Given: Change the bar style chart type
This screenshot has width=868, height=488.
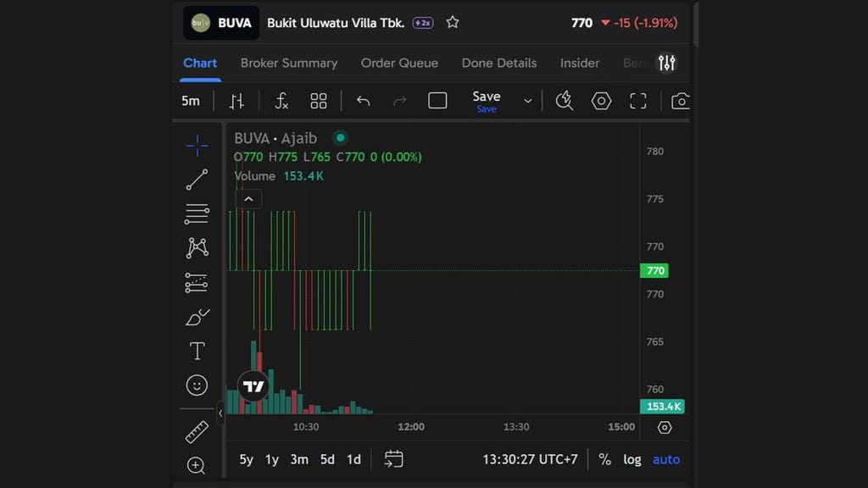Looking at the screenshot, I should (x=236, y=101).
